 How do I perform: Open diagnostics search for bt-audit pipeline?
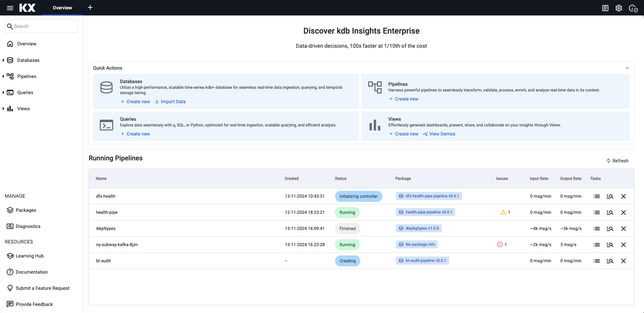(x=610, y=261)
